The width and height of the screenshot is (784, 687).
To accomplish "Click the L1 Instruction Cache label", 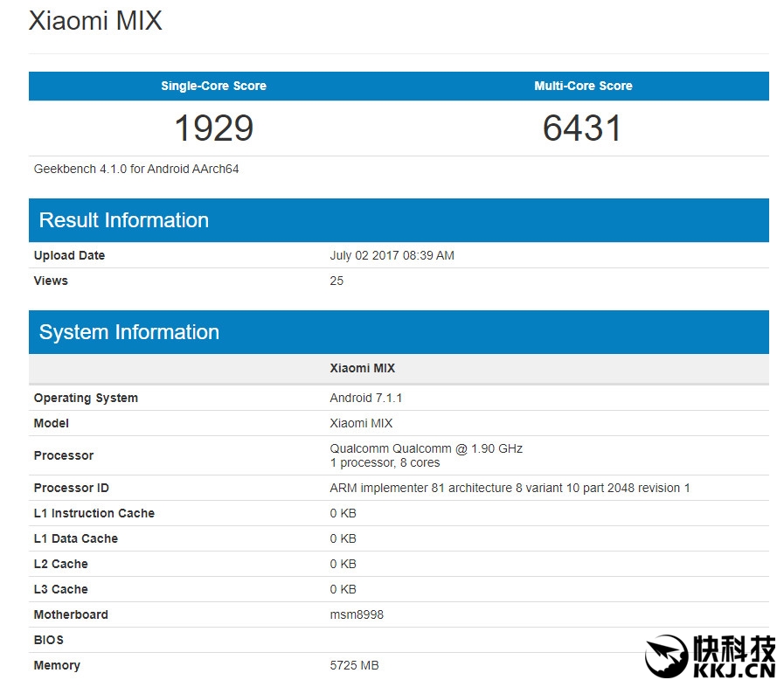I will pyautogui.click(x=94, y=513).
